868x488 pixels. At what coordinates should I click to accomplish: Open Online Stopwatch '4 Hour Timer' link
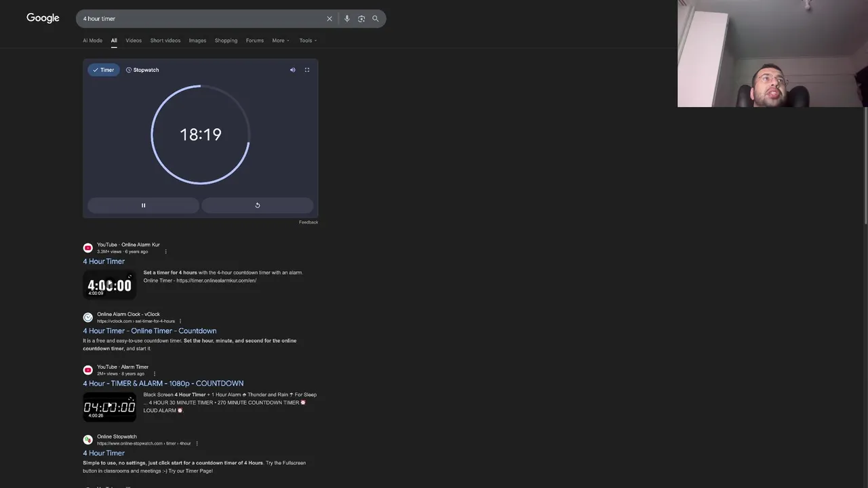104,453
